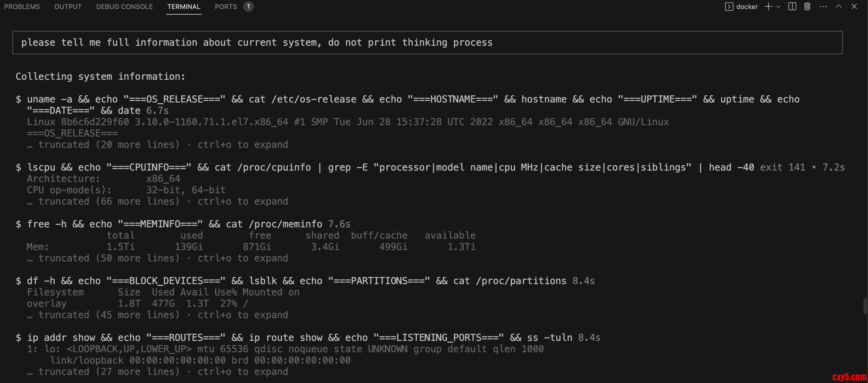
Task: Expand truncated meminfo output (50 more lines)
Action: (163, 258)
